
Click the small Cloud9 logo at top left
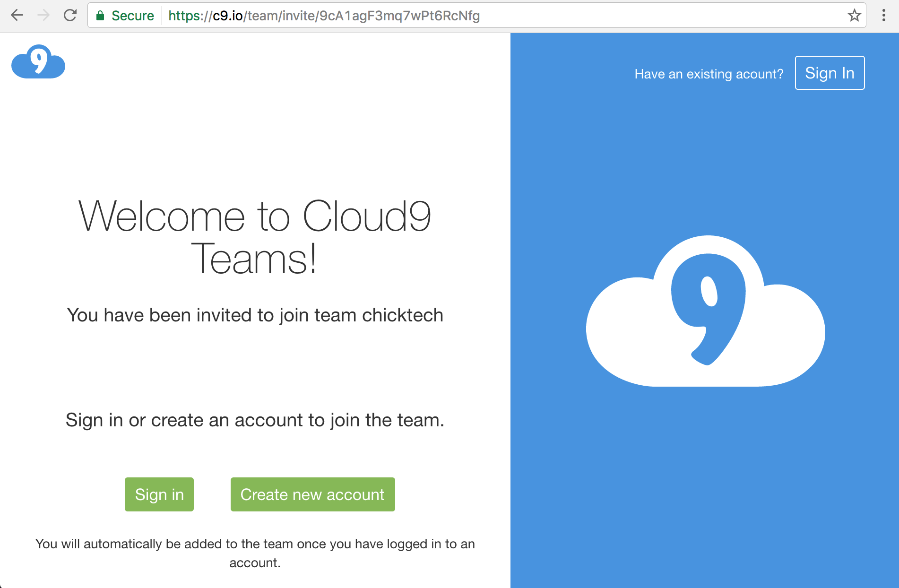[38, 61]
